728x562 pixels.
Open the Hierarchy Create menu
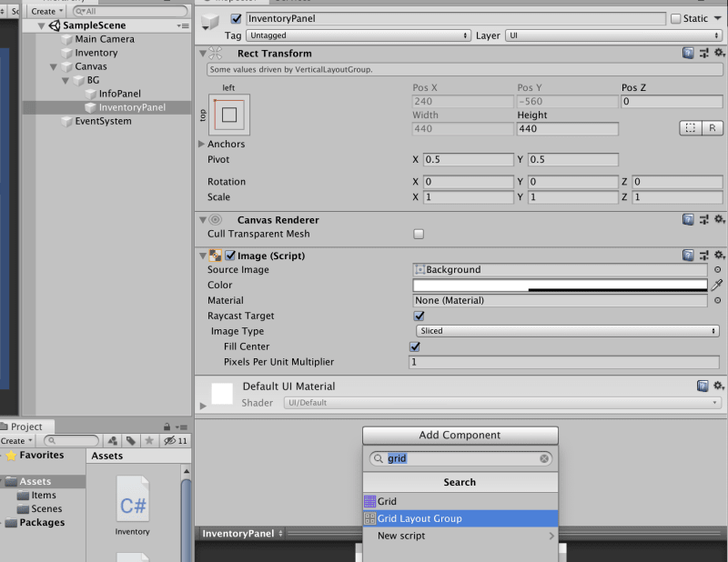point(46,11)
